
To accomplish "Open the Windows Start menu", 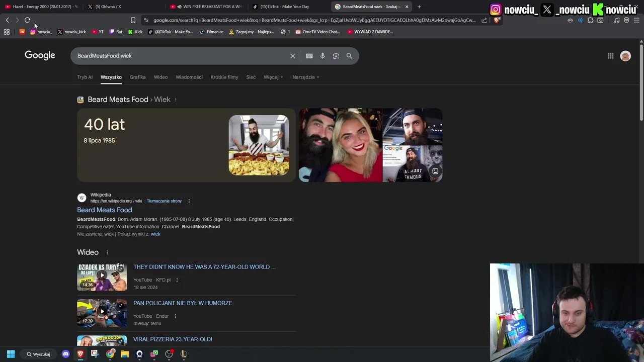I will 11,354.
